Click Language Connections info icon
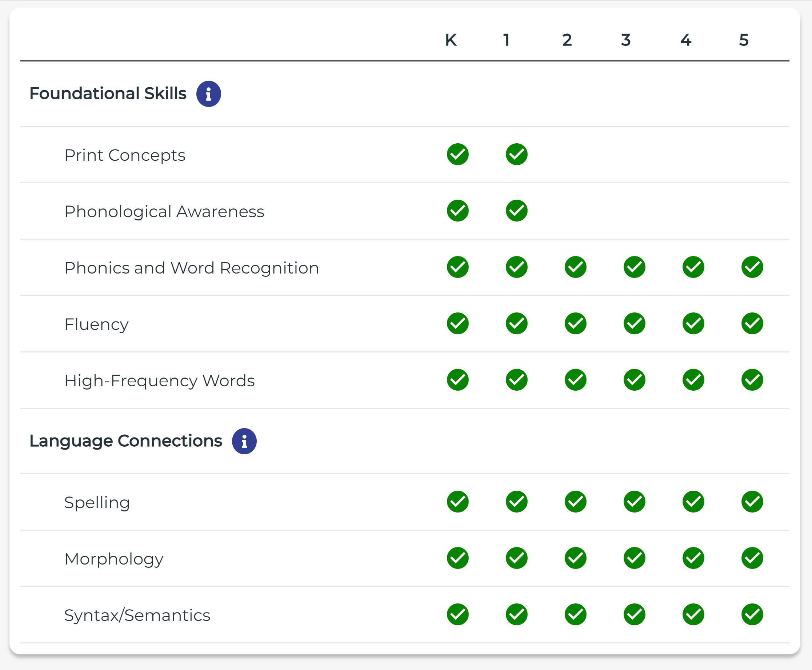Screen dimensions: 812x670 point(244,441)
